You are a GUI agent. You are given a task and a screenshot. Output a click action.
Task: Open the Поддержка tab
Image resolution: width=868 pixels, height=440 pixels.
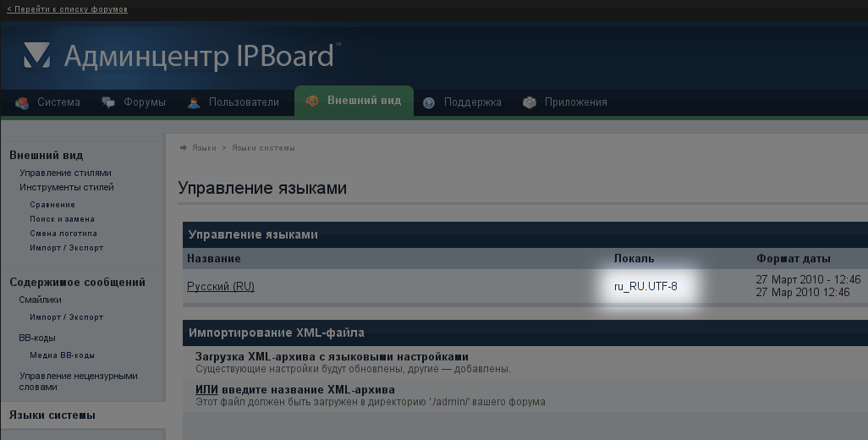click(472, 102)
